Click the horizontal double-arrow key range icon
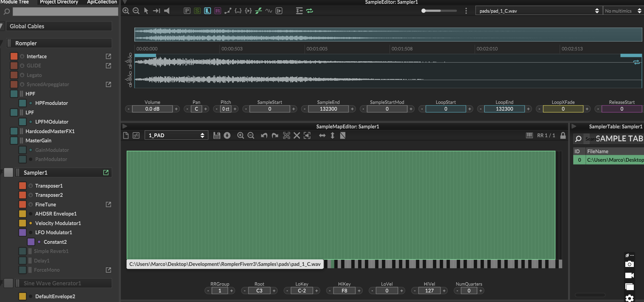The image size is (644, 302). coord(322,136)
